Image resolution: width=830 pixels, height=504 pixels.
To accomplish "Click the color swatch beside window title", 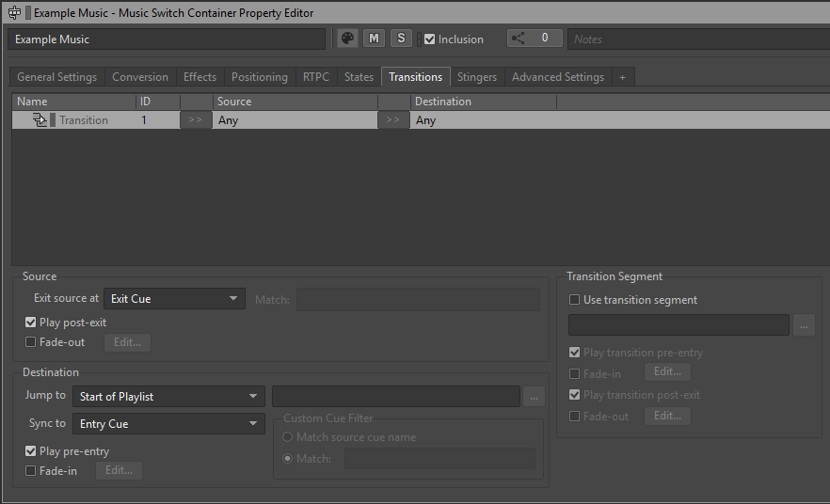I will 28,12.
